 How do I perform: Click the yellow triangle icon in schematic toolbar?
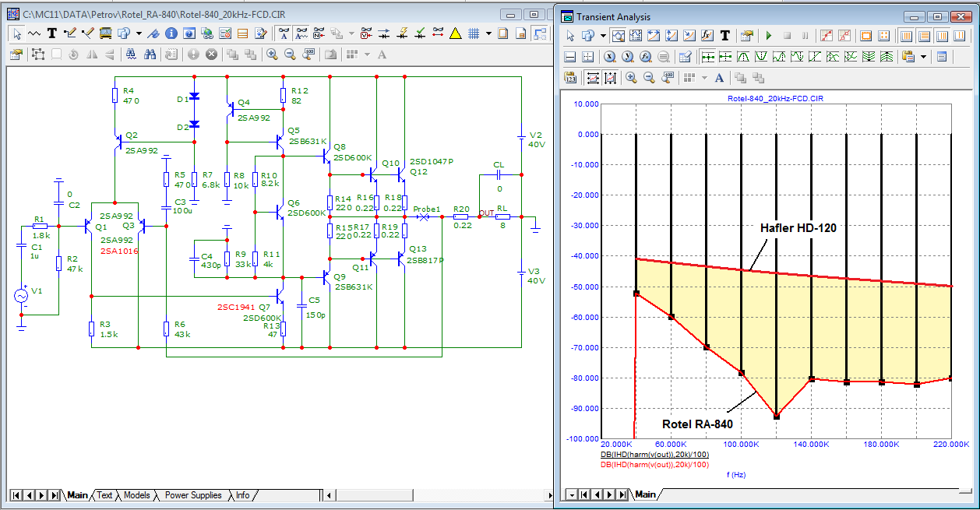tap(455, 33)
